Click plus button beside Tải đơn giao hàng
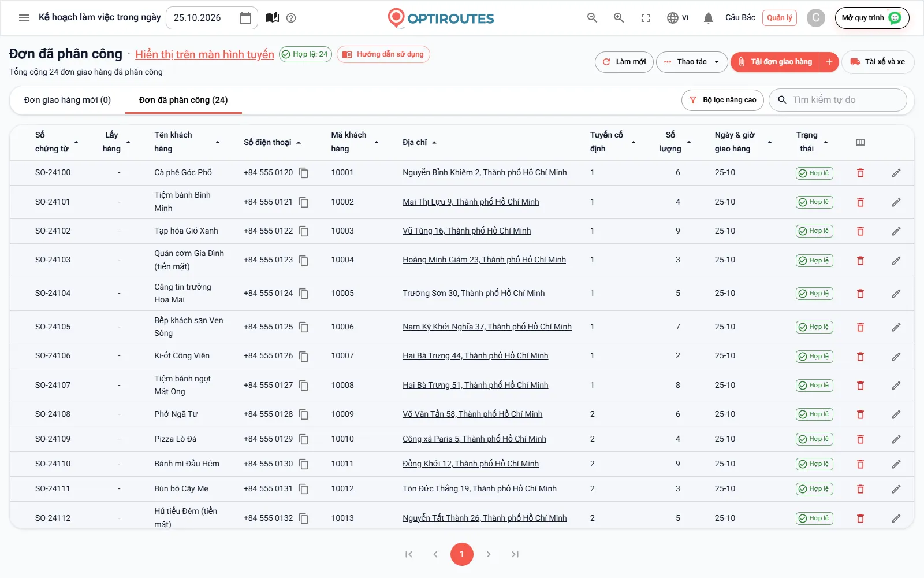 tap(829, 62)
